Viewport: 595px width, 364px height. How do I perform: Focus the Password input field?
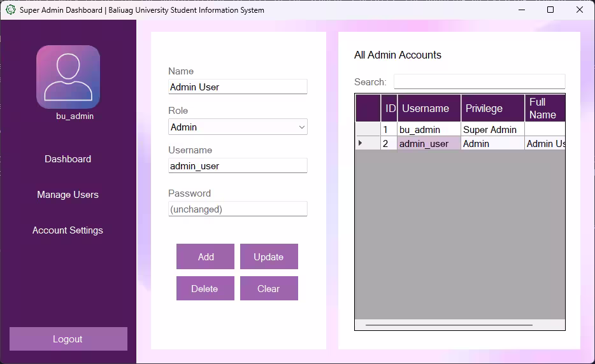[x=238, y=209]
